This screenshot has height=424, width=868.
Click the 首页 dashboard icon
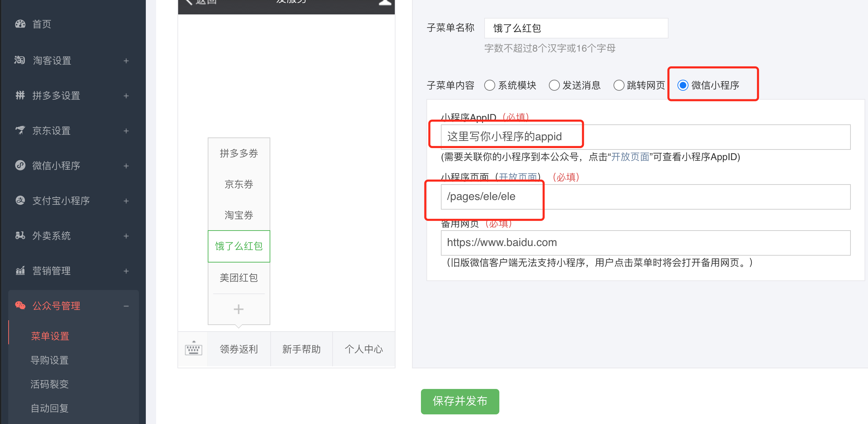coord(20,24)
